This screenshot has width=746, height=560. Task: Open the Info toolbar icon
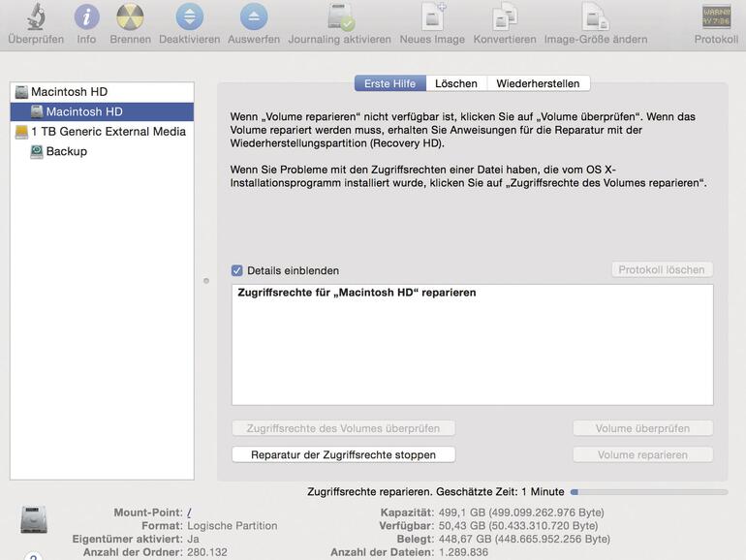coord(86,16)
